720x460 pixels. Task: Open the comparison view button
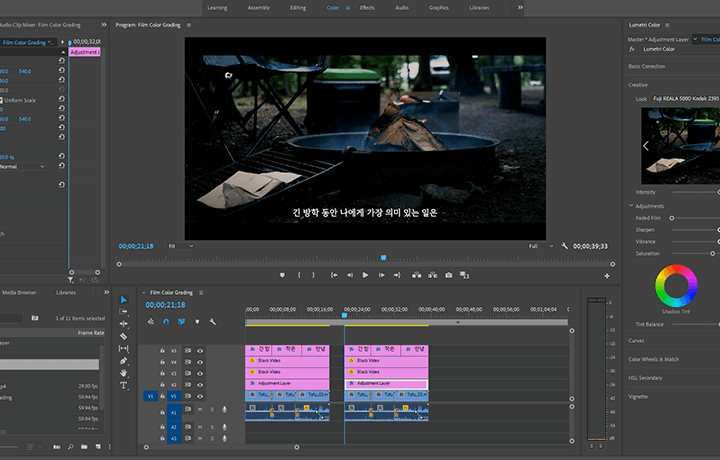pyautogui.click(x=465, y=275)
